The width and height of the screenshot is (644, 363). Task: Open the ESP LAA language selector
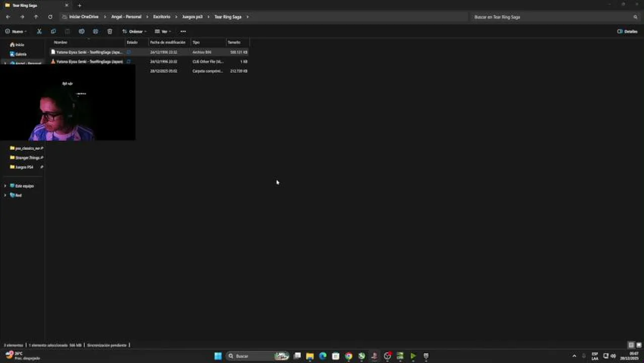coord(595,356)
